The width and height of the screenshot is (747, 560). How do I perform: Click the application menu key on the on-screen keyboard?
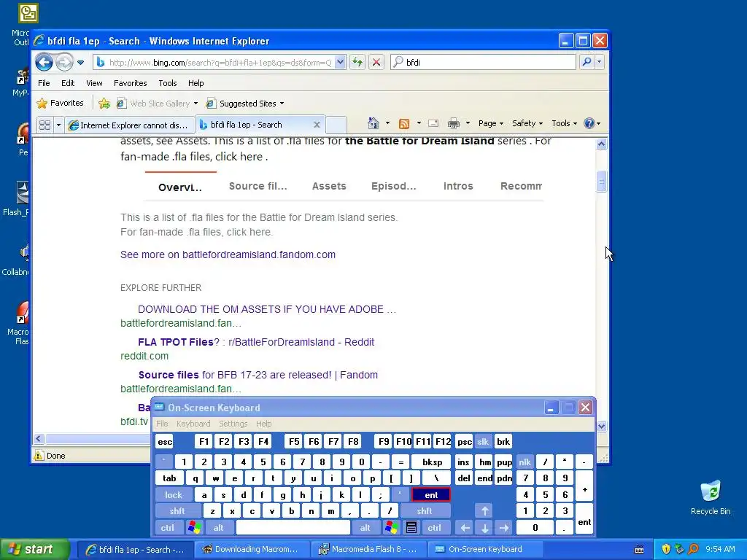[x=411, y=528]
